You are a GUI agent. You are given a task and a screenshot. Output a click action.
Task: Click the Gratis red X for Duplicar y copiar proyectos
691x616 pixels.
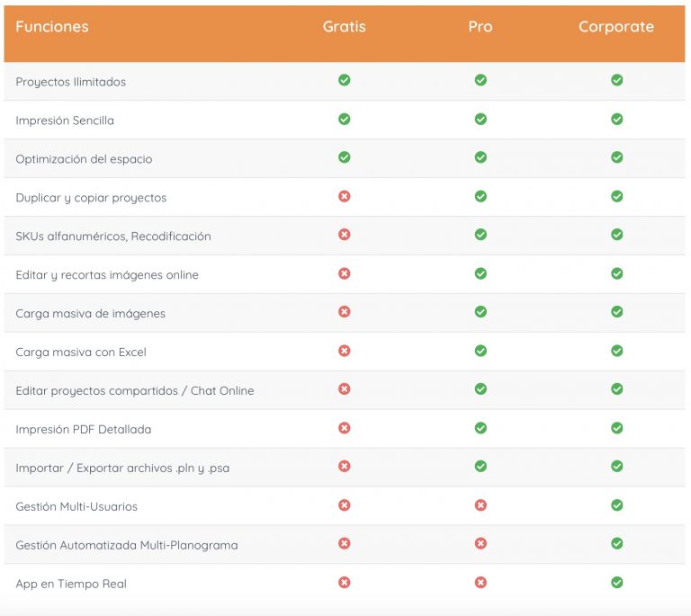pyautogui.click(x=344, y=196)
